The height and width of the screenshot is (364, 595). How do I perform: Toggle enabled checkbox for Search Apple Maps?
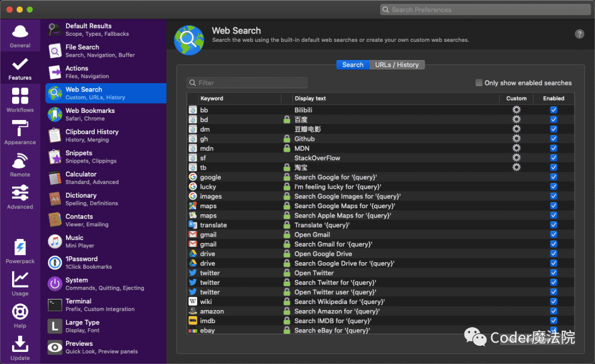(x=554, y=215)
